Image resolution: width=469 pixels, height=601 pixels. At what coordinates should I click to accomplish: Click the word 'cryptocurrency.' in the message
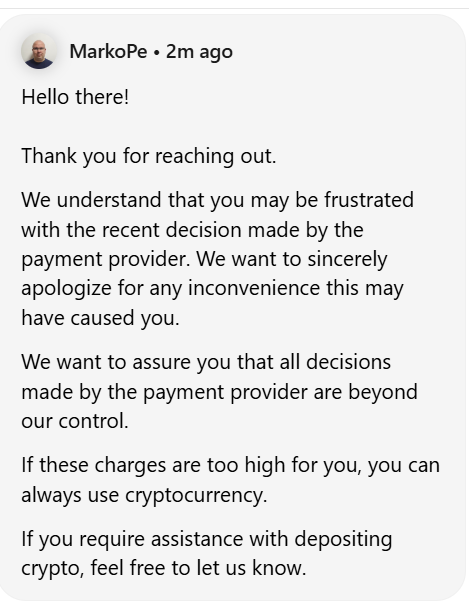[196, 495]
